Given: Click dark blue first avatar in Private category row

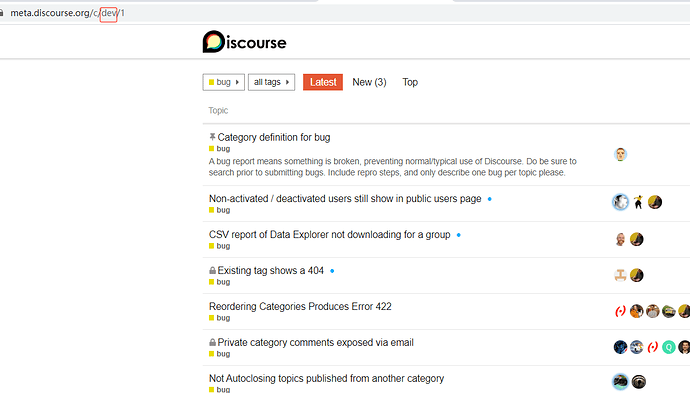Looking at the screenshot, I should [x=620, y=347].
